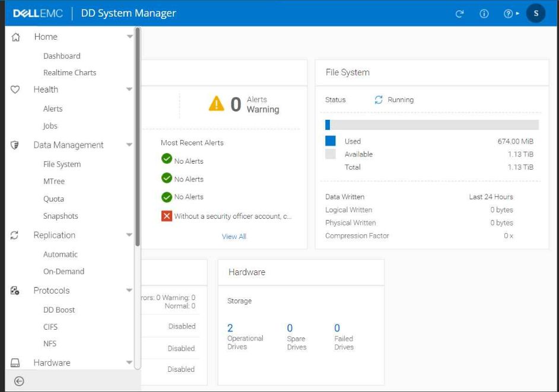The height and width of the screenshot is (392, 559).
Task: Select On-Demand replication
Action: click(x=64, y=272)
